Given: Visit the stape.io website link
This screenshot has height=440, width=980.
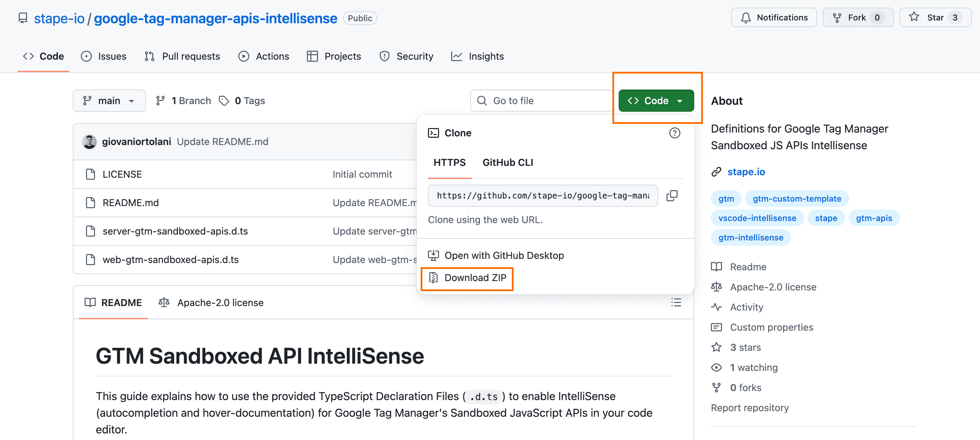Looking at the screenshot, I should (746, 172).
